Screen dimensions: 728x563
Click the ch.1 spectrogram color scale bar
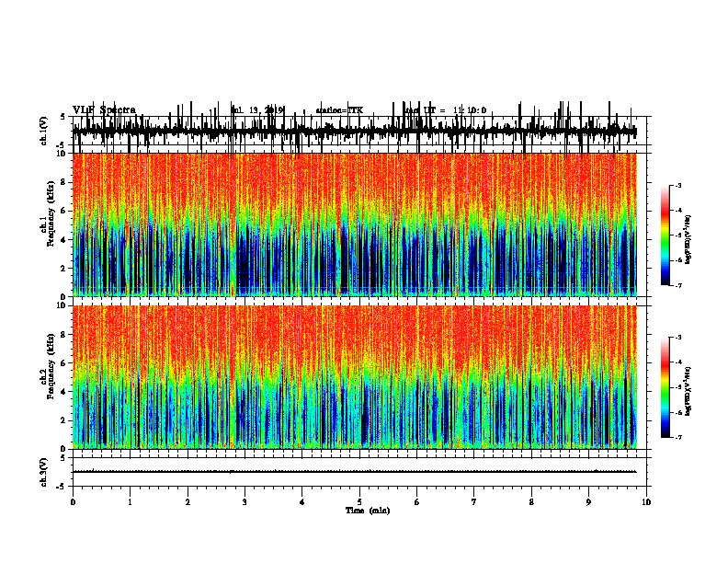[x=665, y=236]
